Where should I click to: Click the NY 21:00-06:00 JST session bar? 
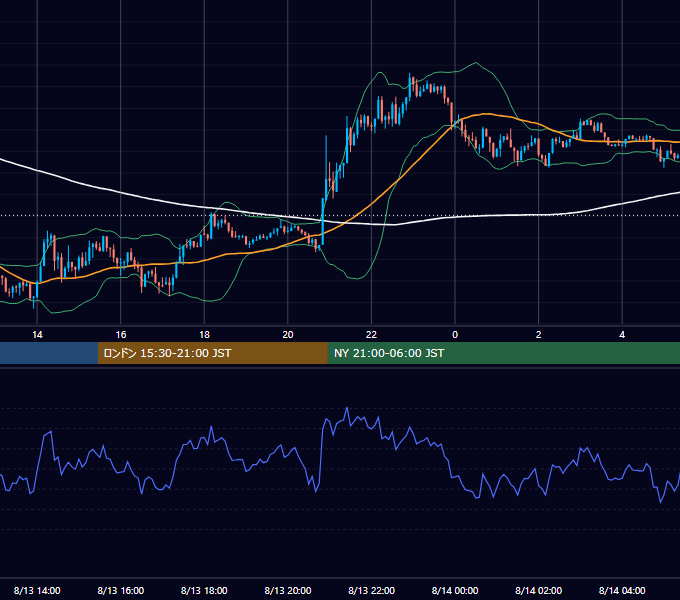pyautogui.click(x=503, y=353)
